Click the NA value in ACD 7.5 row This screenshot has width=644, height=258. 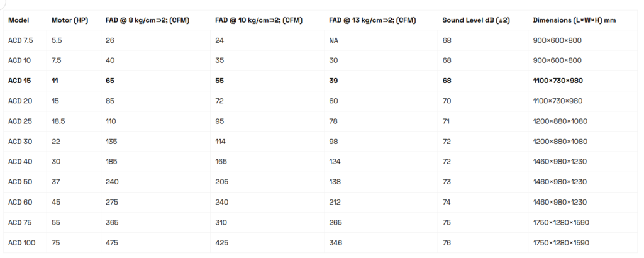[x=333, y=40]
